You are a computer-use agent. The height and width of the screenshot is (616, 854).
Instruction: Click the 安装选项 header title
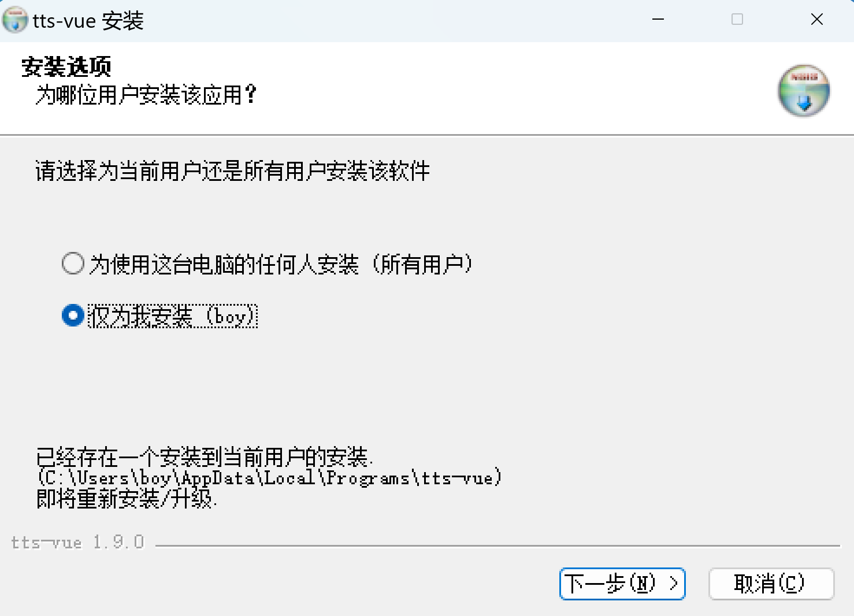66,67
